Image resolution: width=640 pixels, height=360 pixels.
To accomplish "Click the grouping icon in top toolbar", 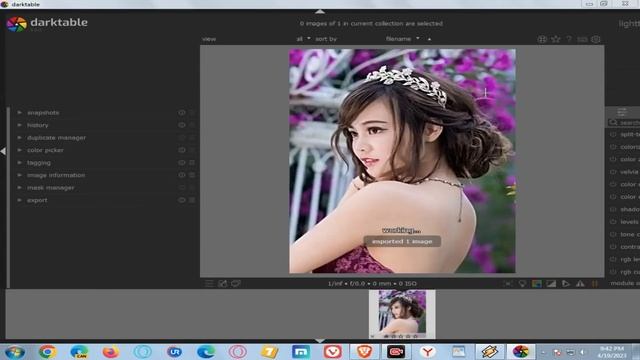I will 542,39.
